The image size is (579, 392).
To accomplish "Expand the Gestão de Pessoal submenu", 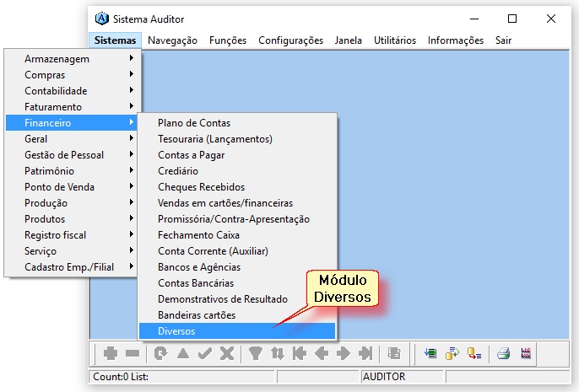I will [x=71, y=155].
